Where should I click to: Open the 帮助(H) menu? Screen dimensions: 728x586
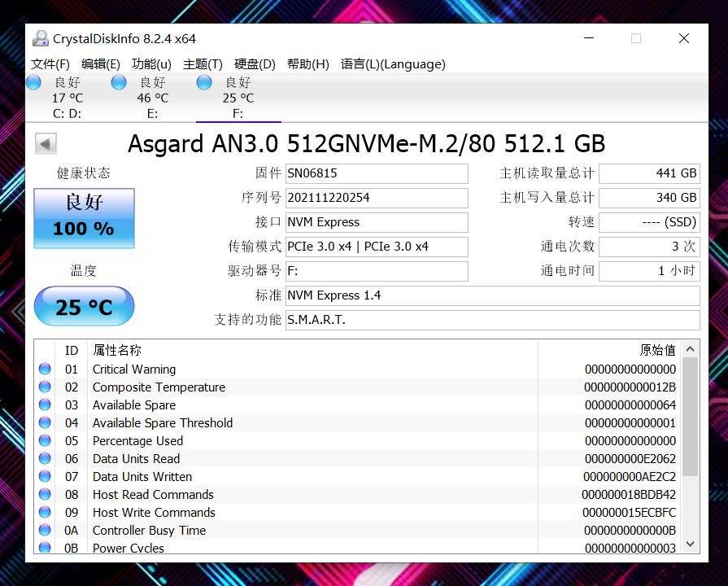[307, 64]
